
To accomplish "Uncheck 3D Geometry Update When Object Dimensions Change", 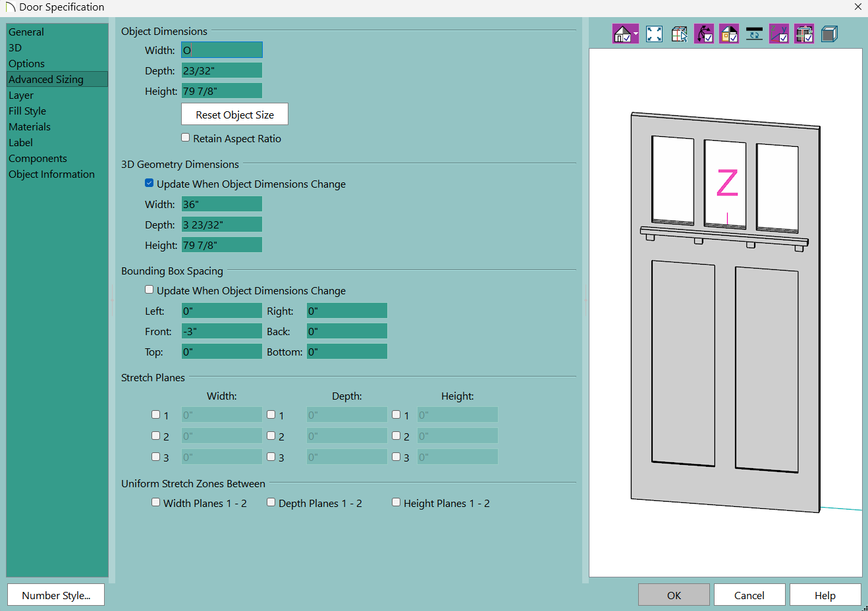I will point(149,183).
